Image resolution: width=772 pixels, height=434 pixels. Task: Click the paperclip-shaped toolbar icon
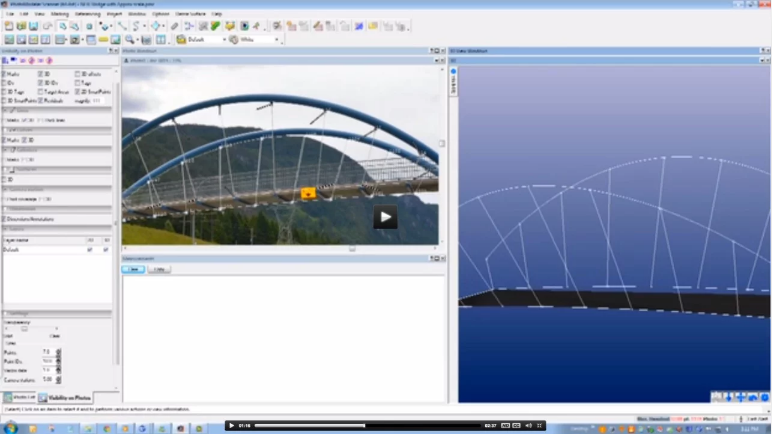(x=174, y=26)
